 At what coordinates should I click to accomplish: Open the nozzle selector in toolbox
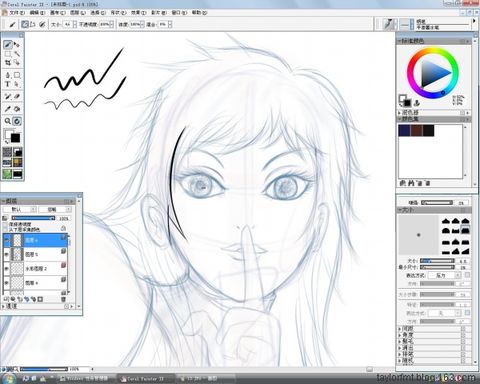click(x=7, y=174)
